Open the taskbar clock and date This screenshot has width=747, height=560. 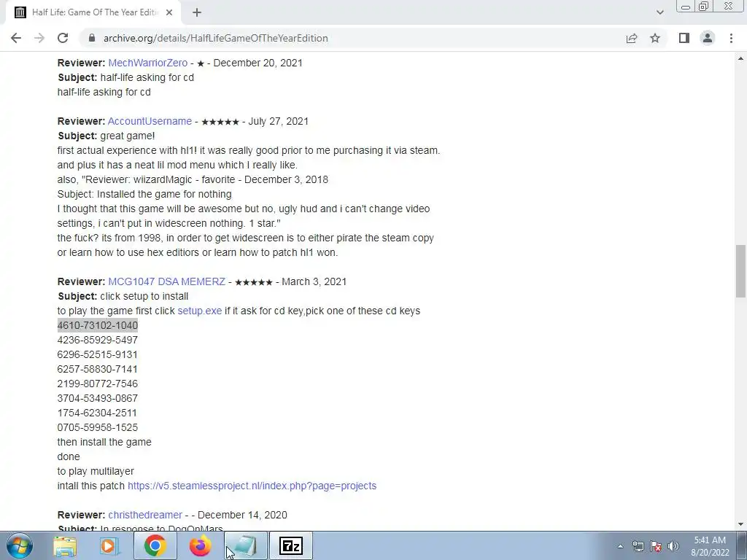710,546
